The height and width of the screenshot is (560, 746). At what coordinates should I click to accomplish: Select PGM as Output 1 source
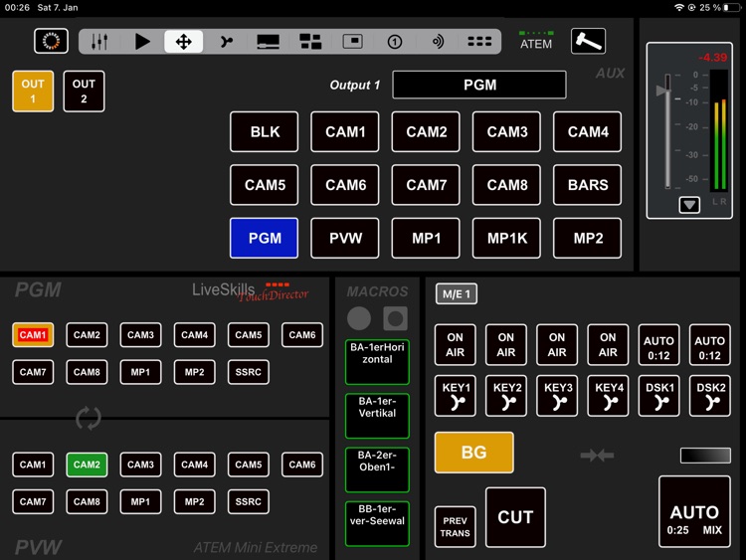click(x=264, y=239)
